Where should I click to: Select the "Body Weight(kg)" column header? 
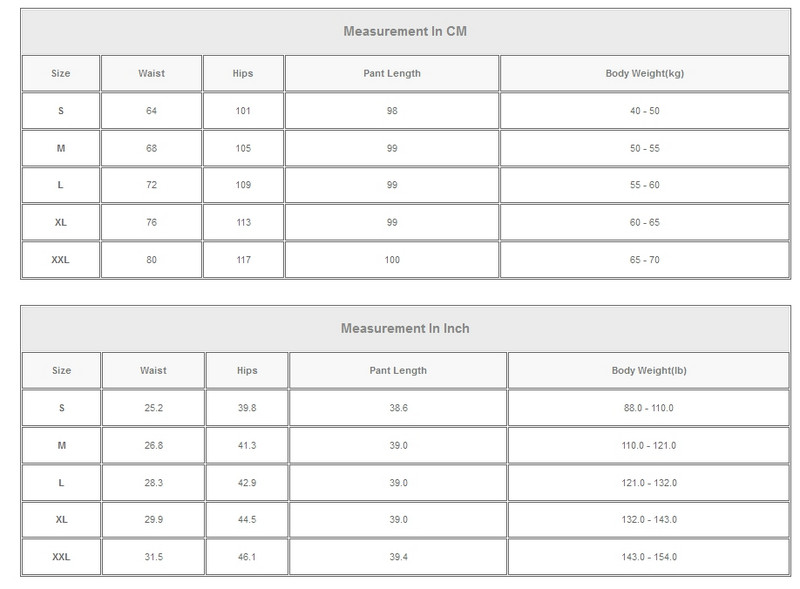pyautogui.click(x=644, y=73)
